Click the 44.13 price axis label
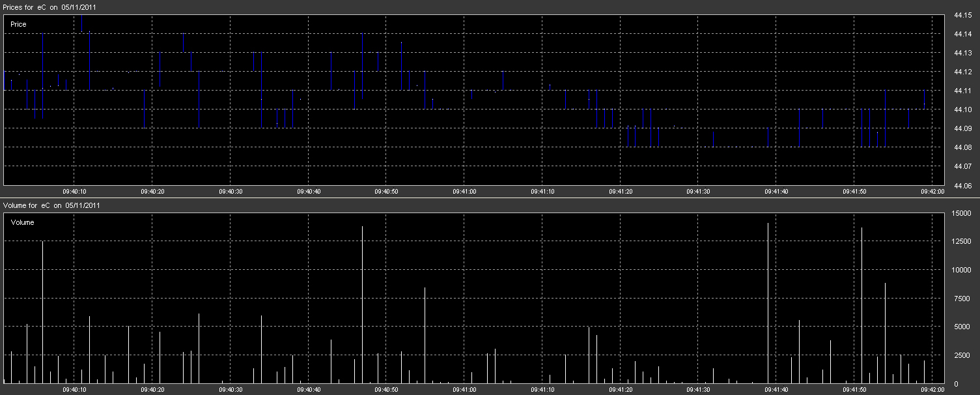Image resolution: width=980 pixels, height=395 pixels. [962, 53]
